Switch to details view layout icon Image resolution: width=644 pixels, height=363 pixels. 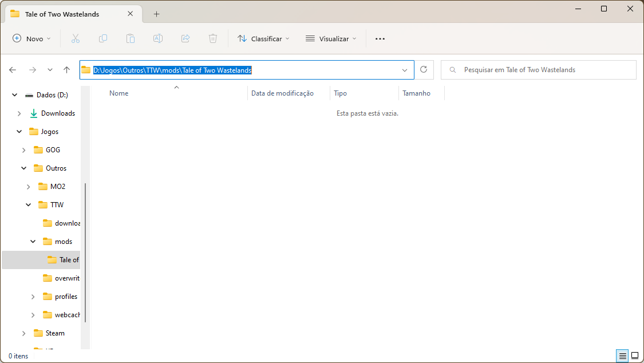tap(623, 356)
